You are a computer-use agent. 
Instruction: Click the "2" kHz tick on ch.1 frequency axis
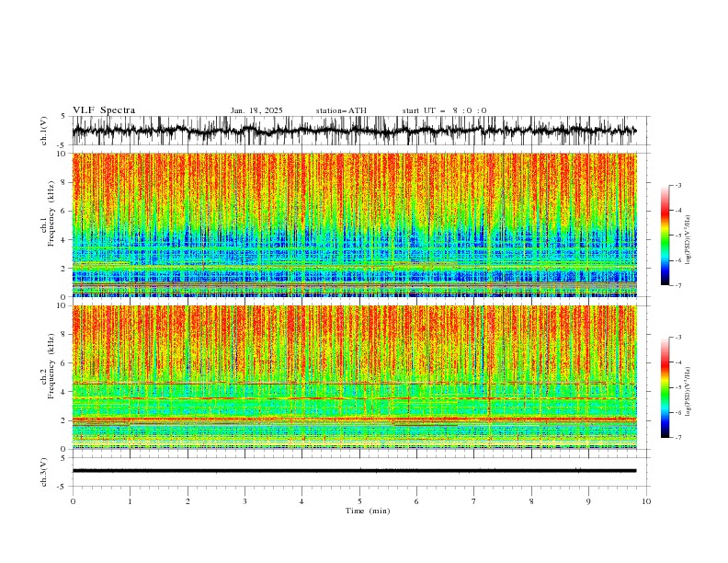pyautogui.click(x=64, y=268)
